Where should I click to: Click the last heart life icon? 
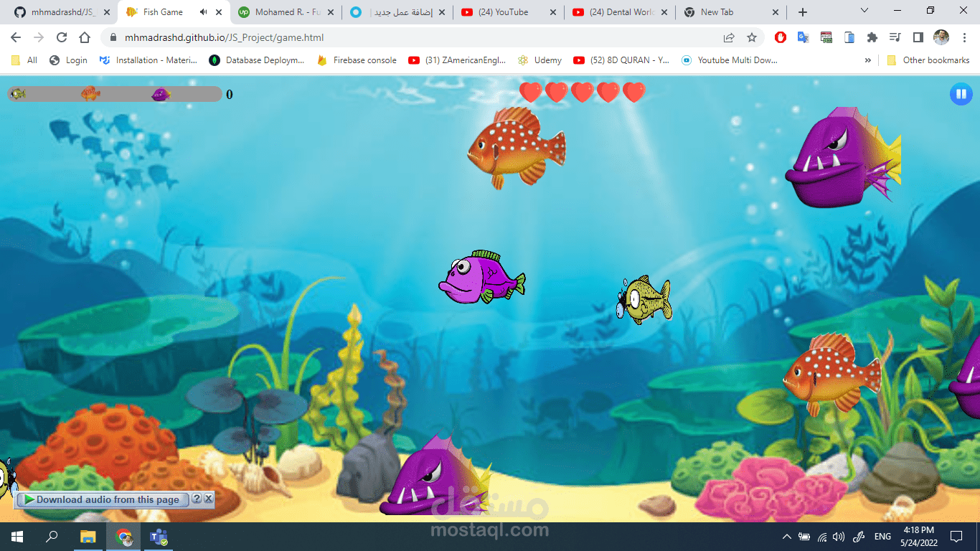[634, 93]
